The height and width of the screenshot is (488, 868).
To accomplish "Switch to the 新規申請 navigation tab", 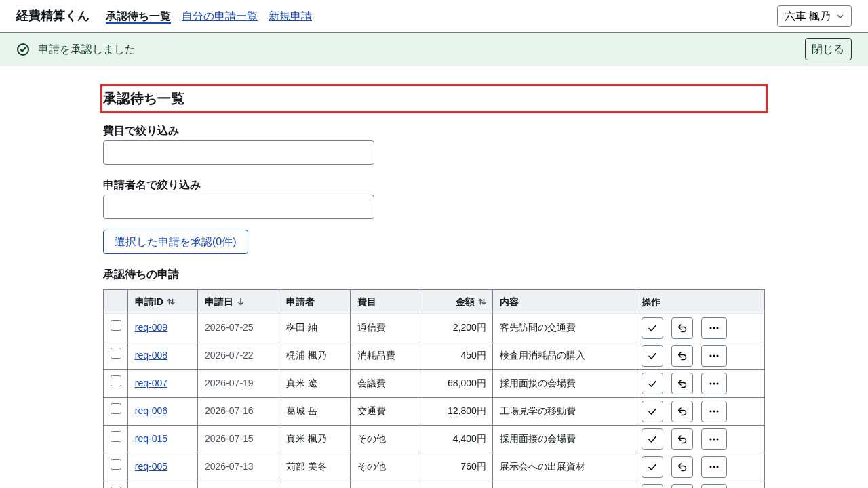I will tap(290, 16).
